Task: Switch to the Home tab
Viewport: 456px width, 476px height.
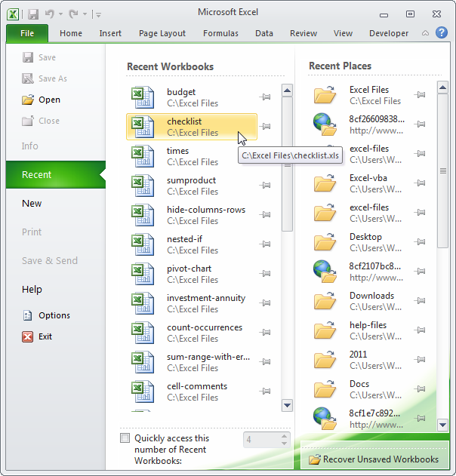Action: (x=71, y=33)
